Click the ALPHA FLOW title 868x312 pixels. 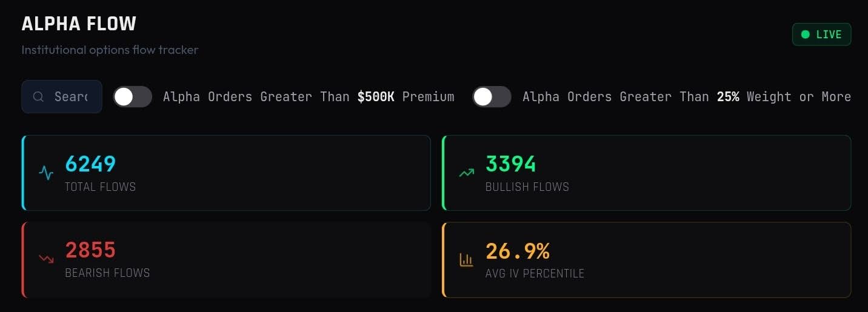79,24
